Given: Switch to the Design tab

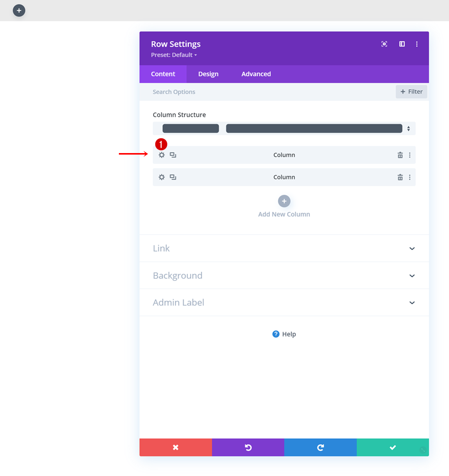Looking at the screenshot, I should [x=208, y=74].
